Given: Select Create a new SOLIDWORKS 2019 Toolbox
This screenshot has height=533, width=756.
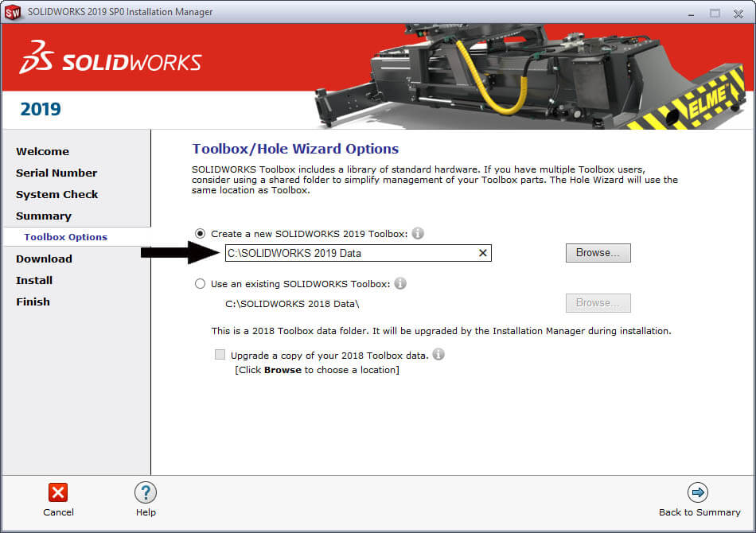Looking at the screenshot, I should coord(199,233).
